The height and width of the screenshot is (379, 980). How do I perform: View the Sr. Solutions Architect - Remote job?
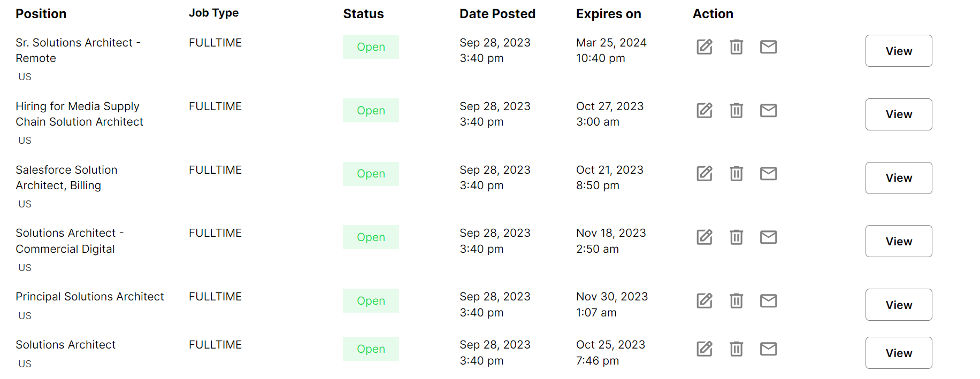click(x=899, y=51)
